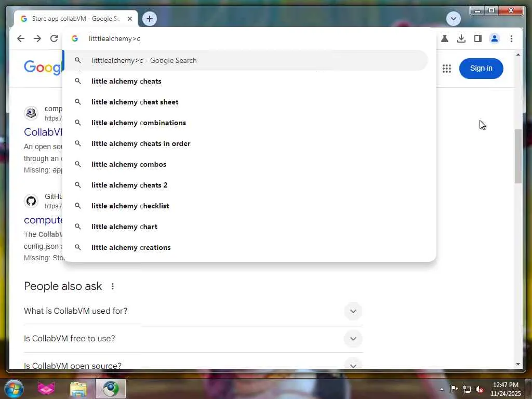Open the Windows Start button
532x399 pixels.
click(x=14, y=389)
